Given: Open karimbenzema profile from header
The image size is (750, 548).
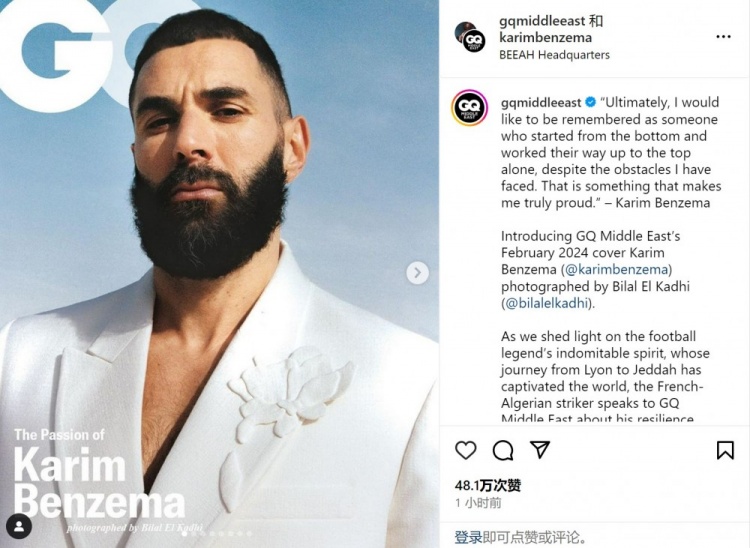Looking at the screenshot, I should click(x=545, y=37).
